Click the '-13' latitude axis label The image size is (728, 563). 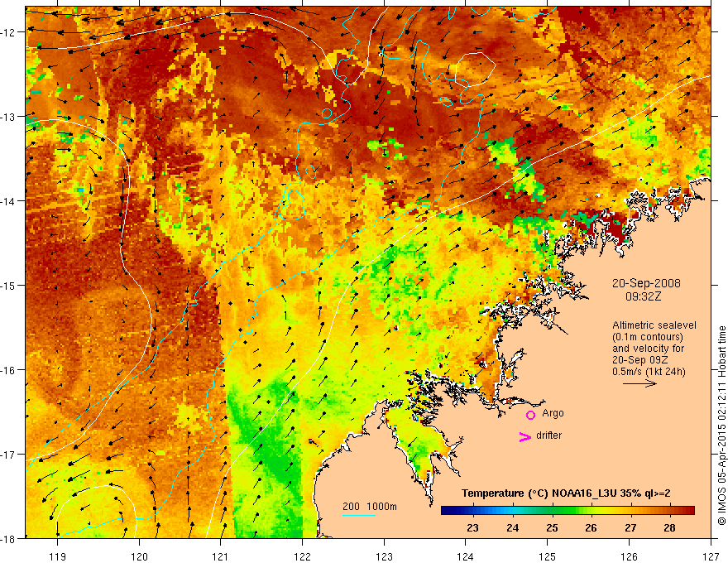tap(8, 117)
